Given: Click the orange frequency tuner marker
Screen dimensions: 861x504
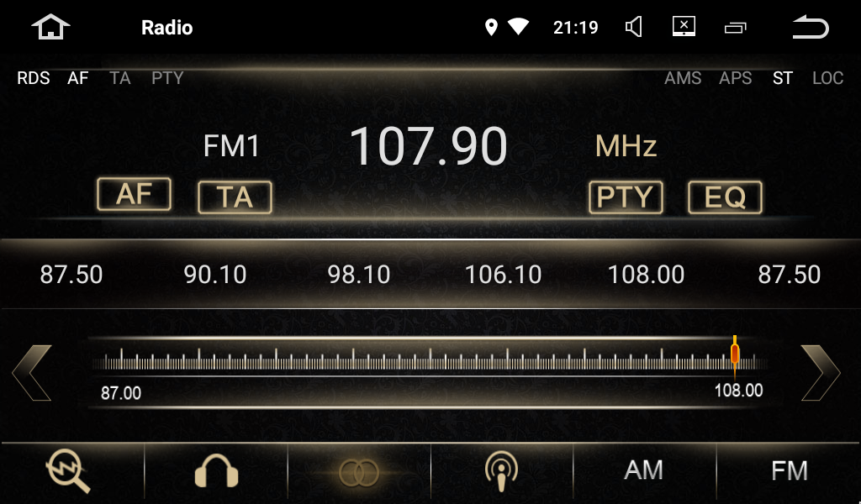Looking at the screenshot, I should [x=735, y=354].
